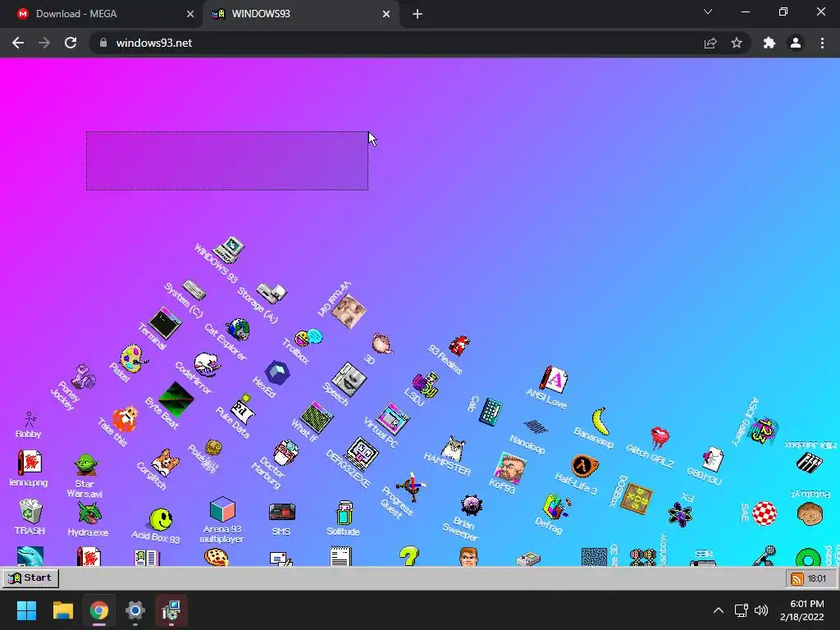Open the CodeMirror icon

click(x=207, y=365)
